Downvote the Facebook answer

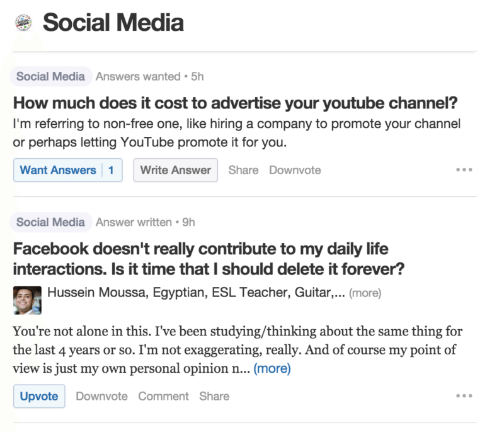101,396
